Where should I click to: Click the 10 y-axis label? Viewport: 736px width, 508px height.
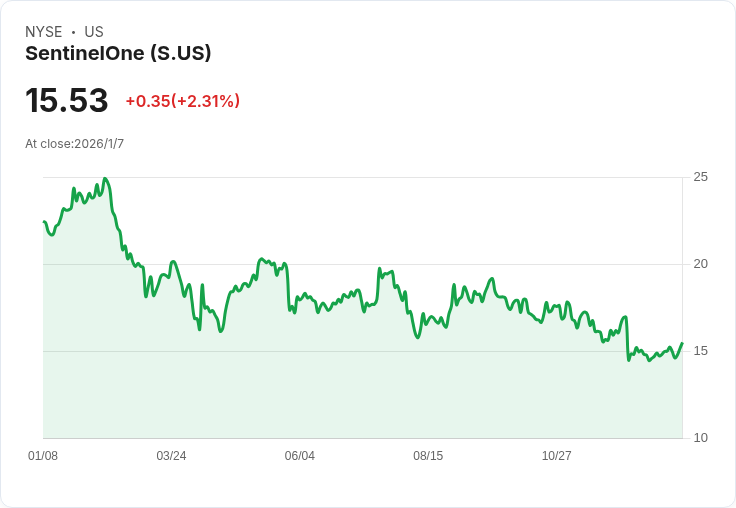(x=701, y=438)
